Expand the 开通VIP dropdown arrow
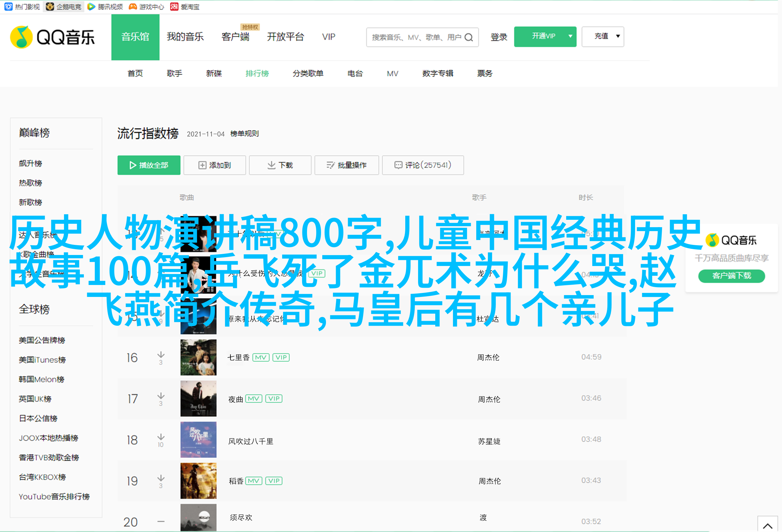This screenshot has height=532, width=782. click(x=570, y=36)
